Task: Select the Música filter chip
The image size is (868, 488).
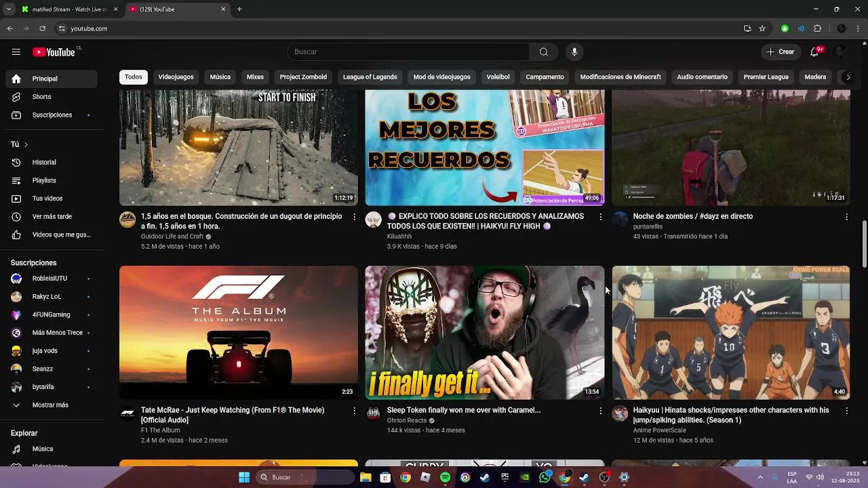Action: 220,77
